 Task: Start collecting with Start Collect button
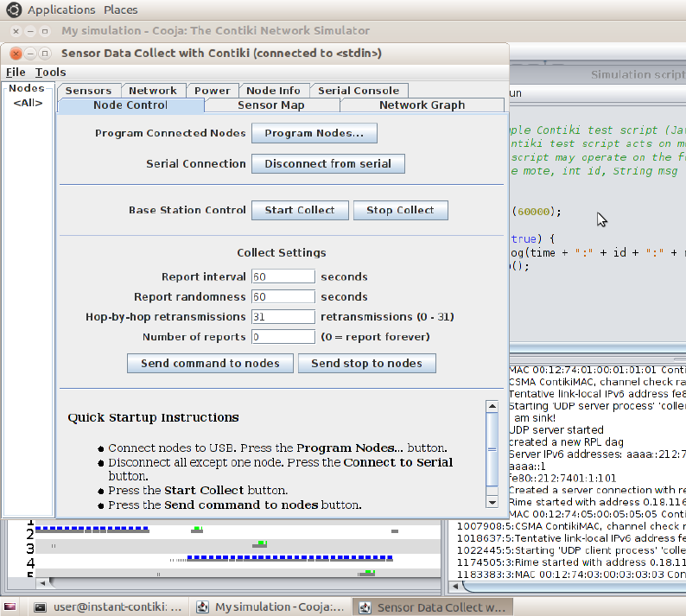tap(299, 210)
